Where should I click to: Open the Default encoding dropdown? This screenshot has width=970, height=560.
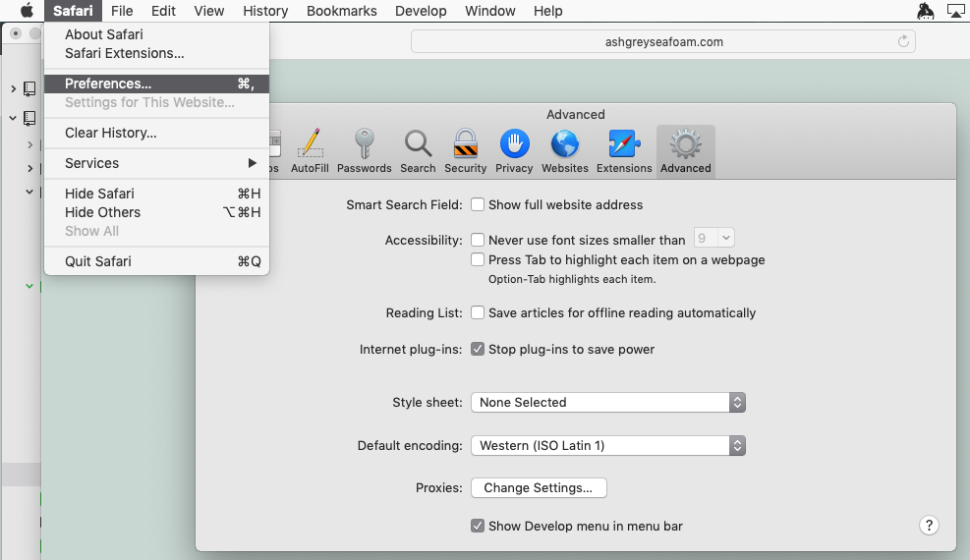click(x=608, y=446)
